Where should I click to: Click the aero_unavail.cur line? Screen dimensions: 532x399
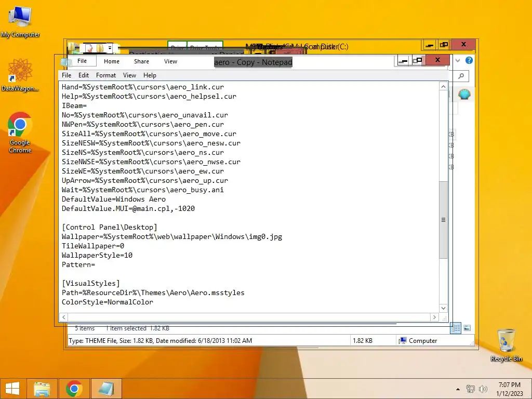(145, 115)
